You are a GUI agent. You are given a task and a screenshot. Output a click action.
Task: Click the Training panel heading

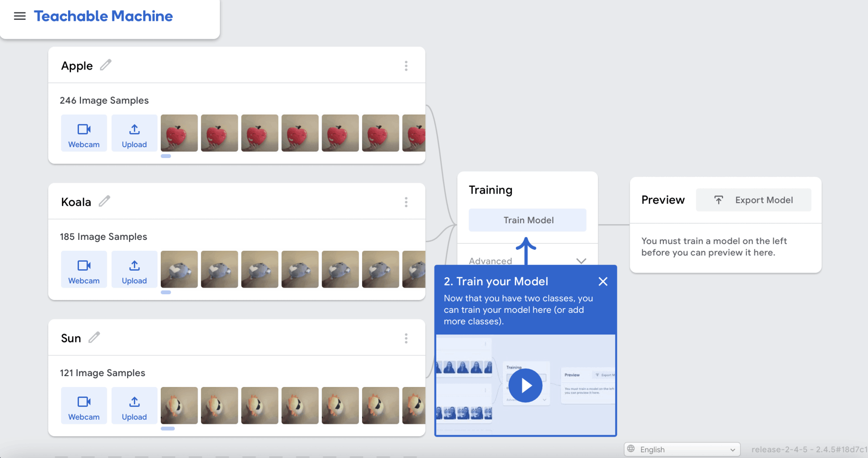pos(491,190)
